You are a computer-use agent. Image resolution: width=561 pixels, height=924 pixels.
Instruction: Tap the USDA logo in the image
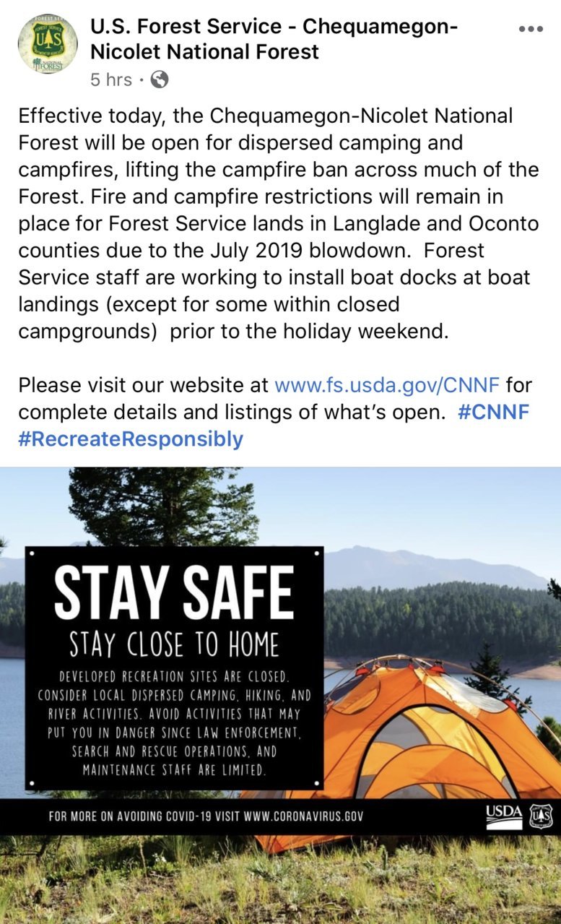point(504,816)
